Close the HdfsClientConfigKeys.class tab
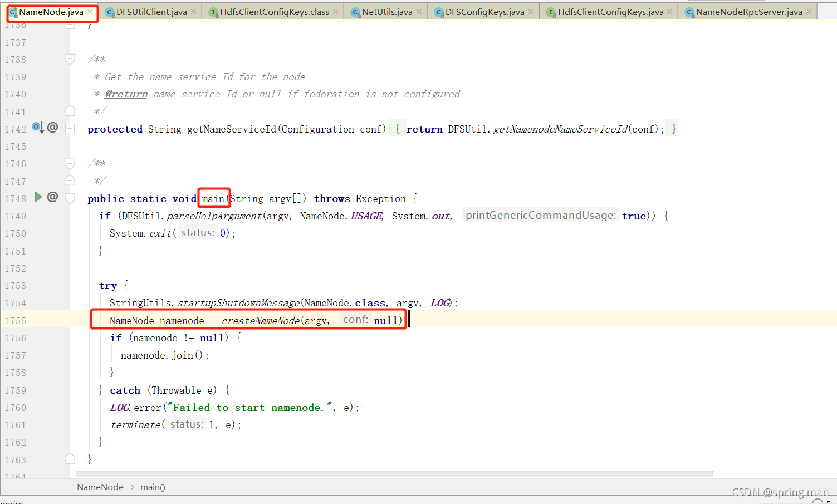The image size is (837, 504). 335,12
